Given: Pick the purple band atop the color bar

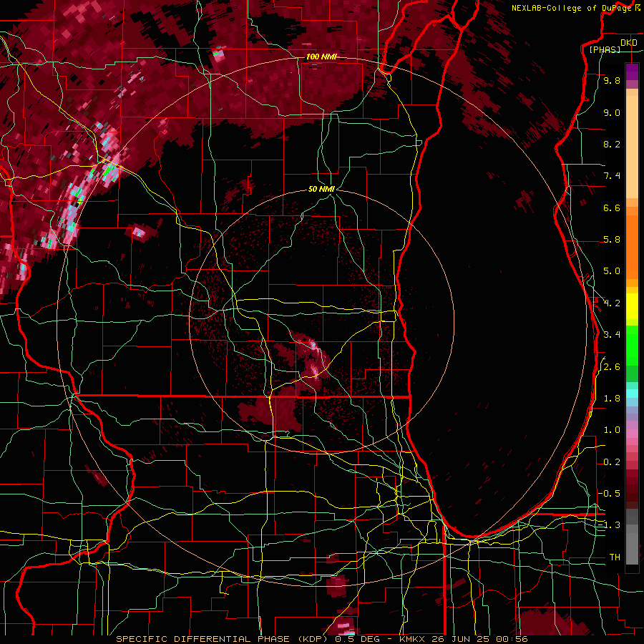Looking at the screenshot, I should coord(632,72).
